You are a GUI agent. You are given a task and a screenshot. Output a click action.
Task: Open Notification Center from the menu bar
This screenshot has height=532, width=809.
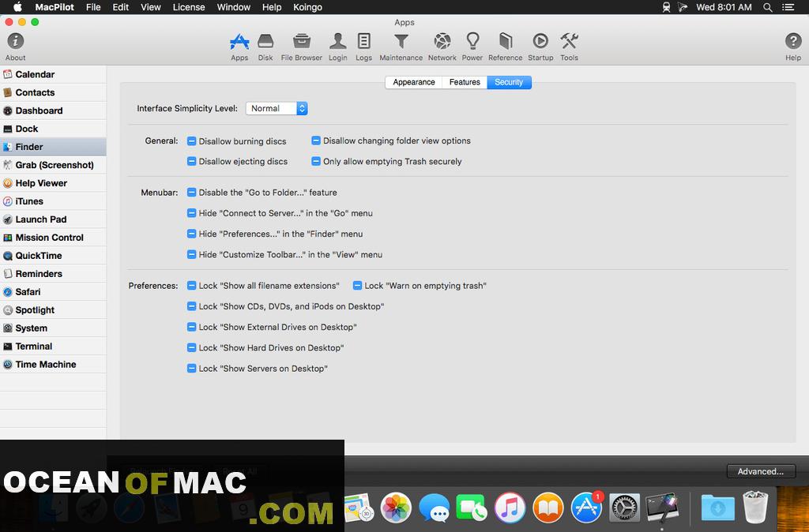coord(788,7)
